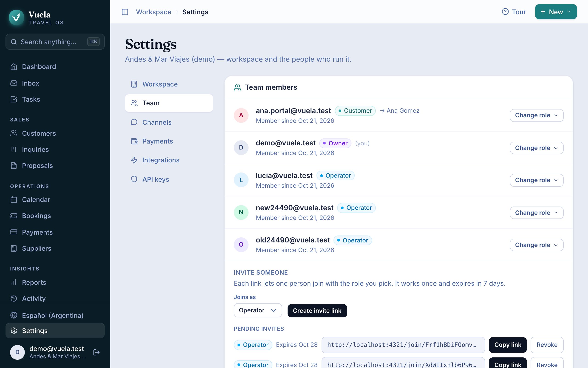Open Calendar under Operations
Screen dimensions: 588x368
pyautogui.click(x=55, y=200)
